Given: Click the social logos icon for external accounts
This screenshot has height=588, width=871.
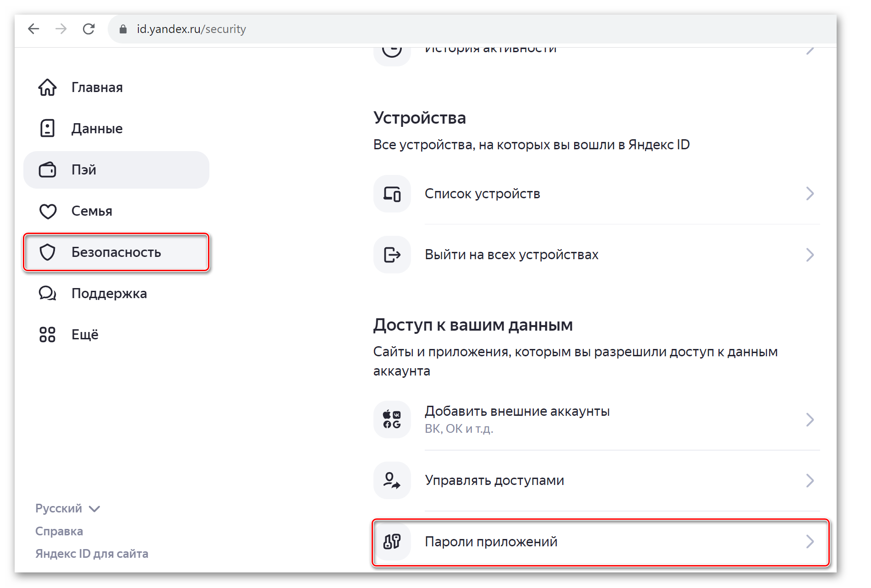Looking at the screenshot, I should (392, 419).
